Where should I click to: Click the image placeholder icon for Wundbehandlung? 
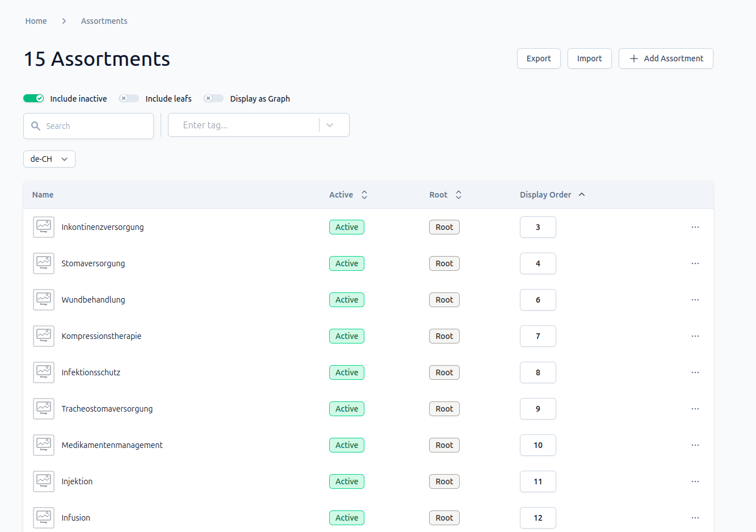[x=44, y=300]
